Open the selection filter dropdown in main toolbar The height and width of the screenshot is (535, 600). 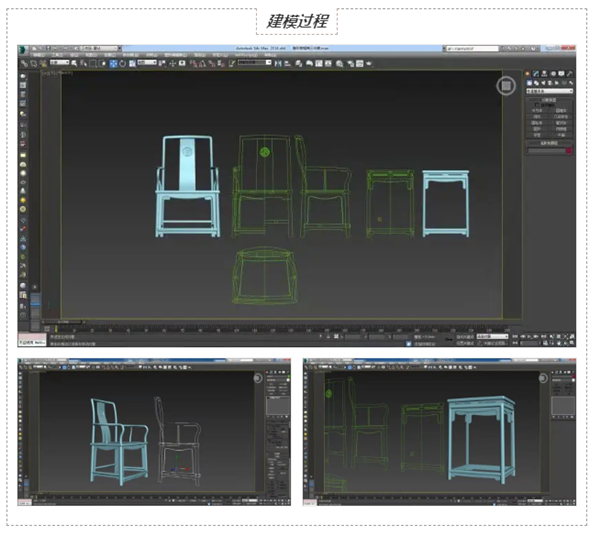pyautogui.click(x=60, y=63)
